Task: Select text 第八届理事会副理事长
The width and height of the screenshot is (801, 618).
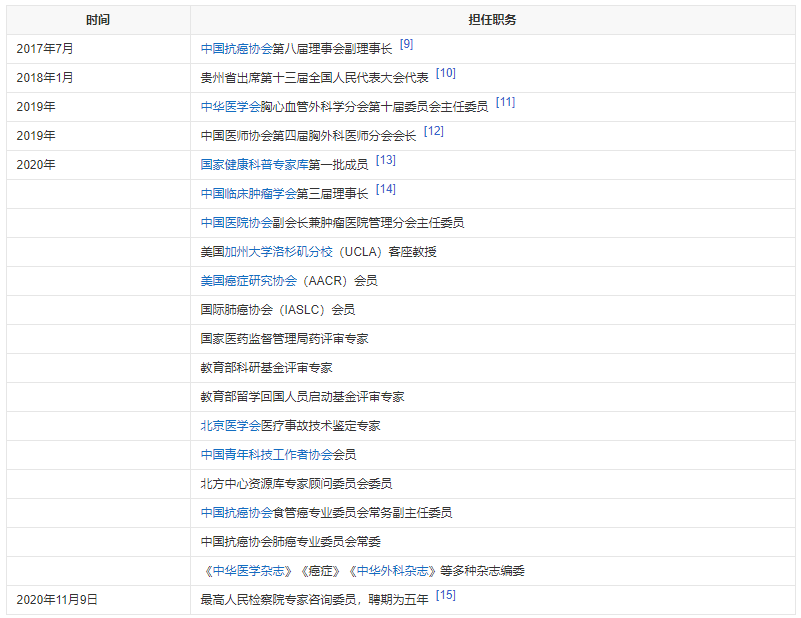Action: (333, 49)
